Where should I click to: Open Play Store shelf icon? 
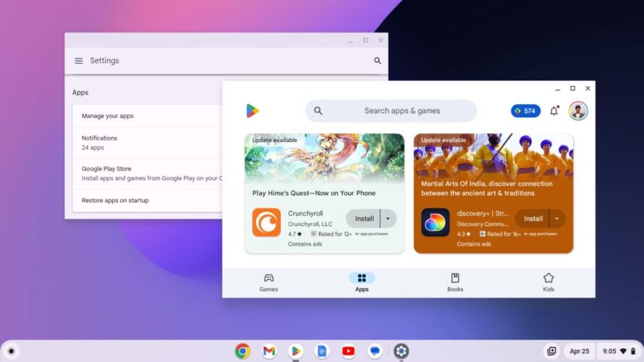pyautogui.click(x=295, y=351)
